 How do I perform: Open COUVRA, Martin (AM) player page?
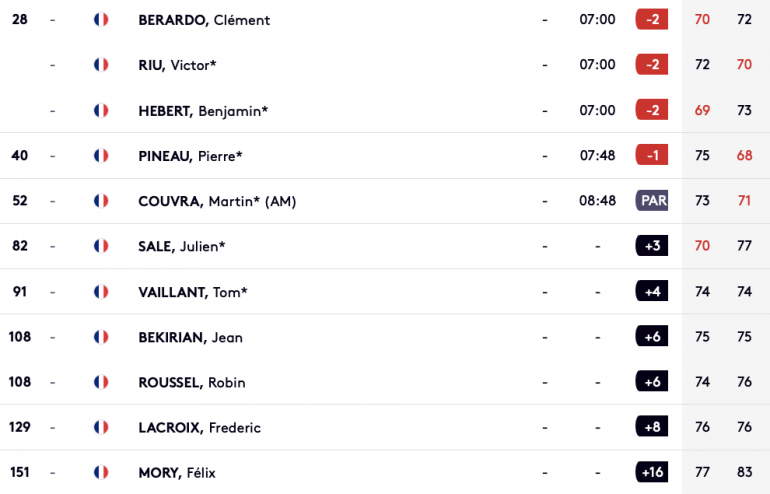[x=217, y=201]
